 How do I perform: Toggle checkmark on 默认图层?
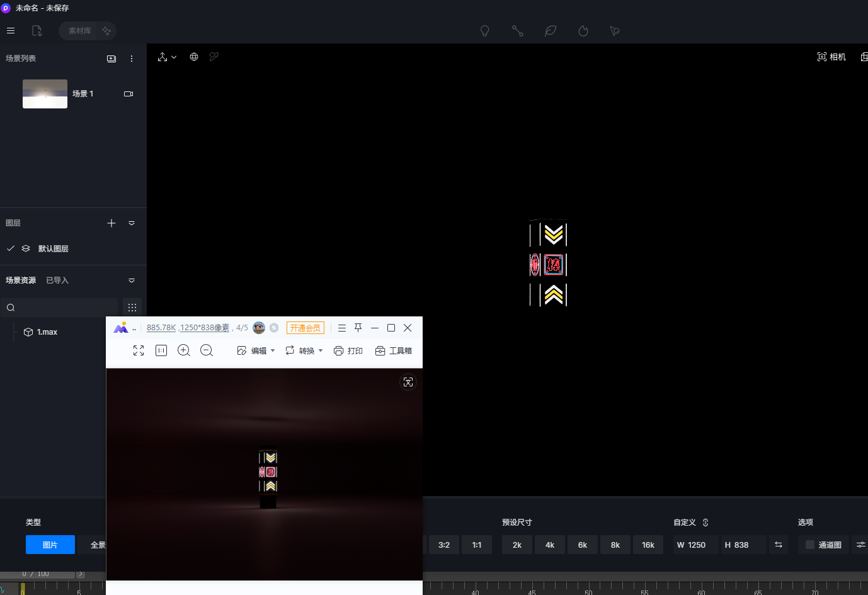[11, 248]
